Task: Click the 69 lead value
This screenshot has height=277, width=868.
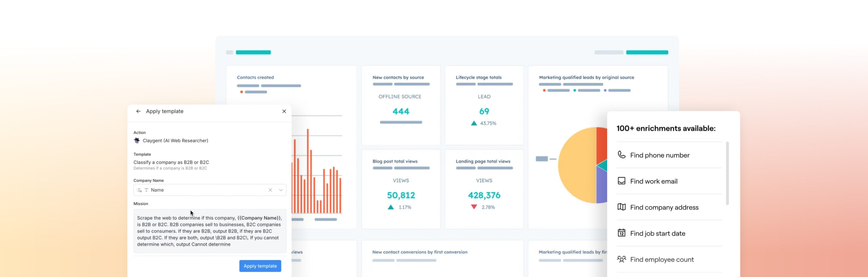Action: click(484, 111)
